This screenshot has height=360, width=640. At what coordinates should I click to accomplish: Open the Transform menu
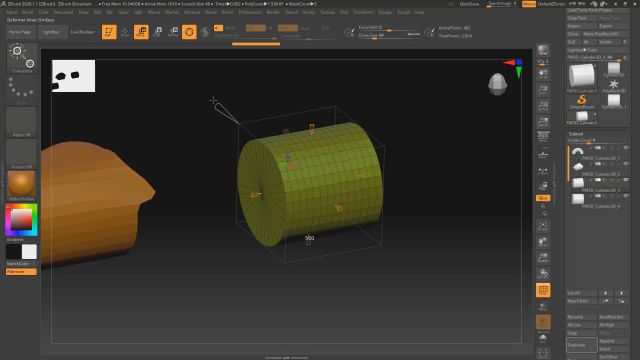(x=363, y=13)
